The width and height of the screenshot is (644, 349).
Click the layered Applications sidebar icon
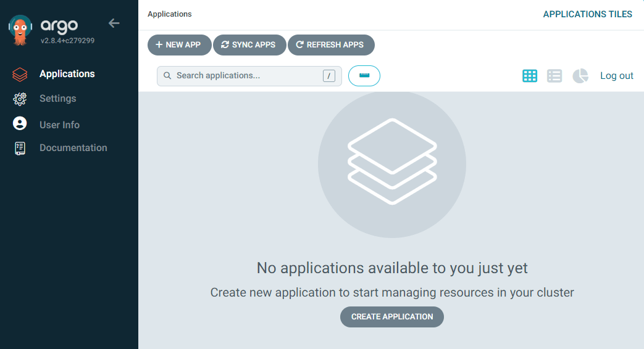tap(20, 74)
